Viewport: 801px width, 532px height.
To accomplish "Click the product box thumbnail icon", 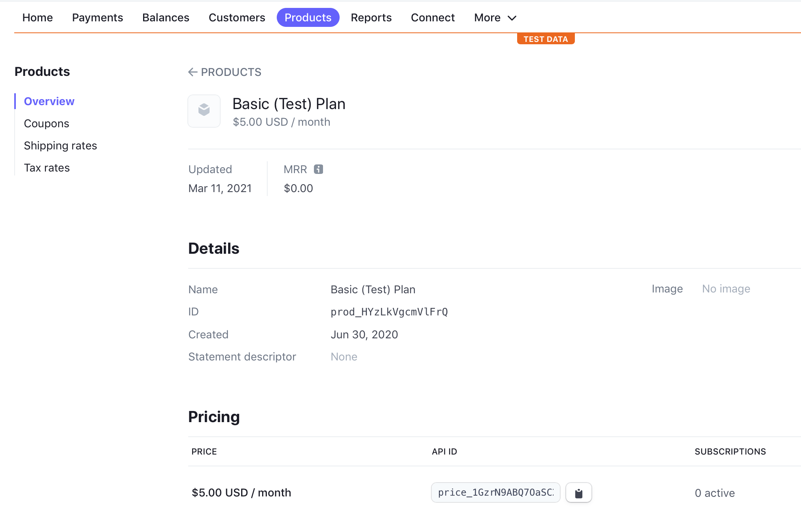I will pos(204,111).
